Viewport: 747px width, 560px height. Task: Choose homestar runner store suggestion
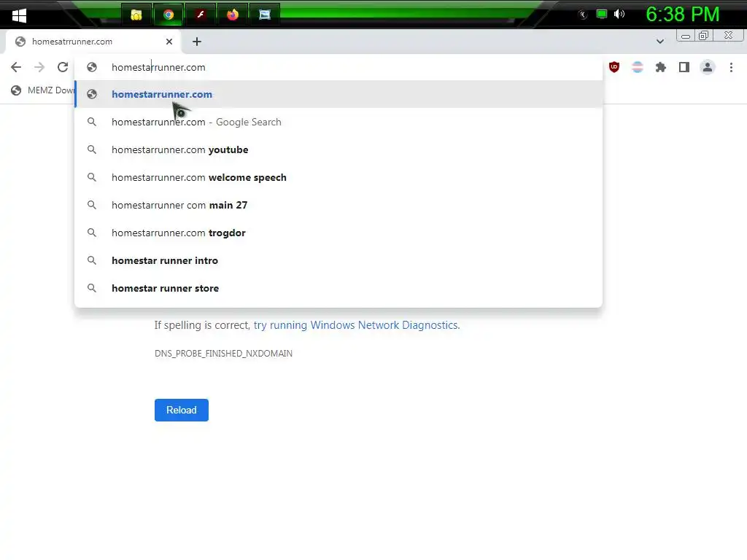[x=338, y=287]
